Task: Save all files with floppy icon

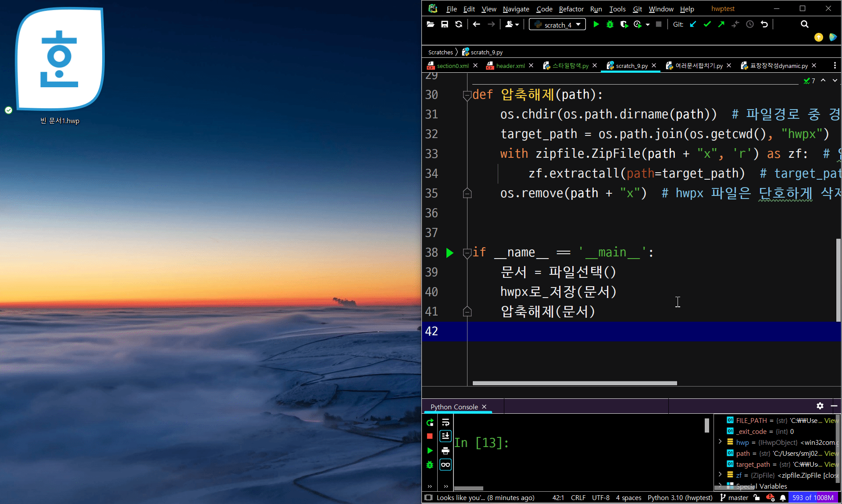Action: click(445, 25)
